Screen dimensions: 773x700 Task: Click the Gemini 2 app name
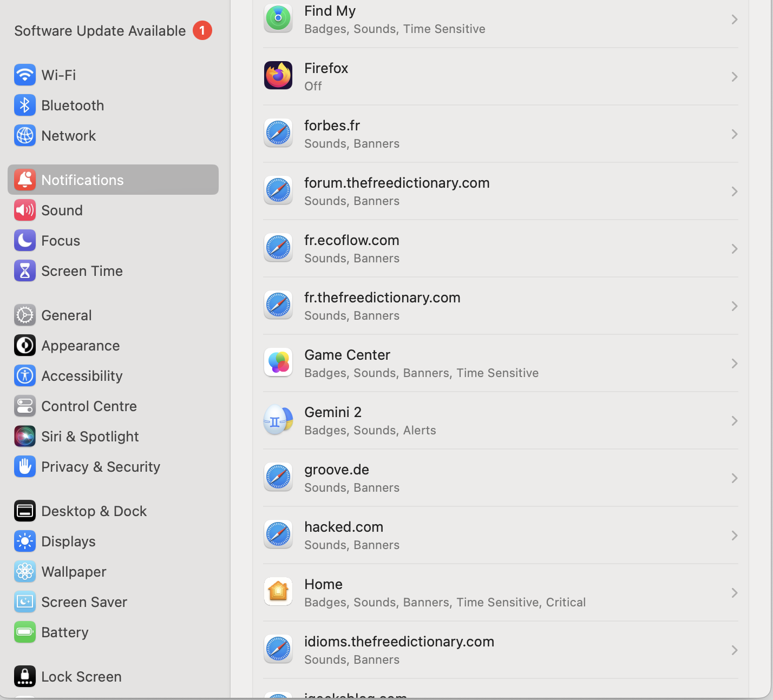click(x=333, y=412)
